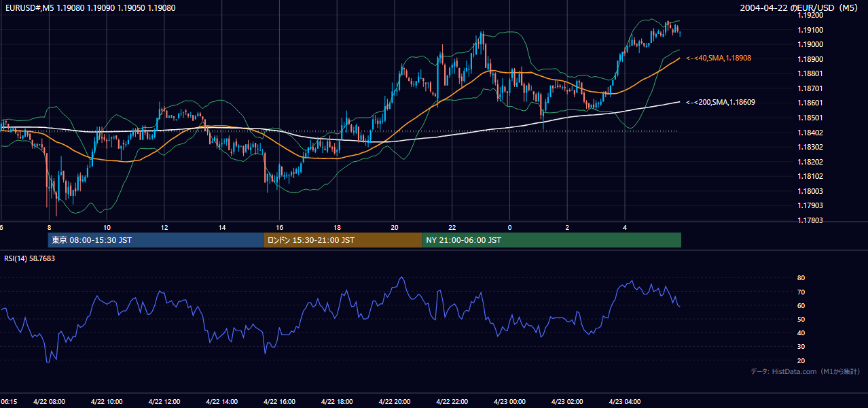Click price axis label 1.18202

pos(810,162)
